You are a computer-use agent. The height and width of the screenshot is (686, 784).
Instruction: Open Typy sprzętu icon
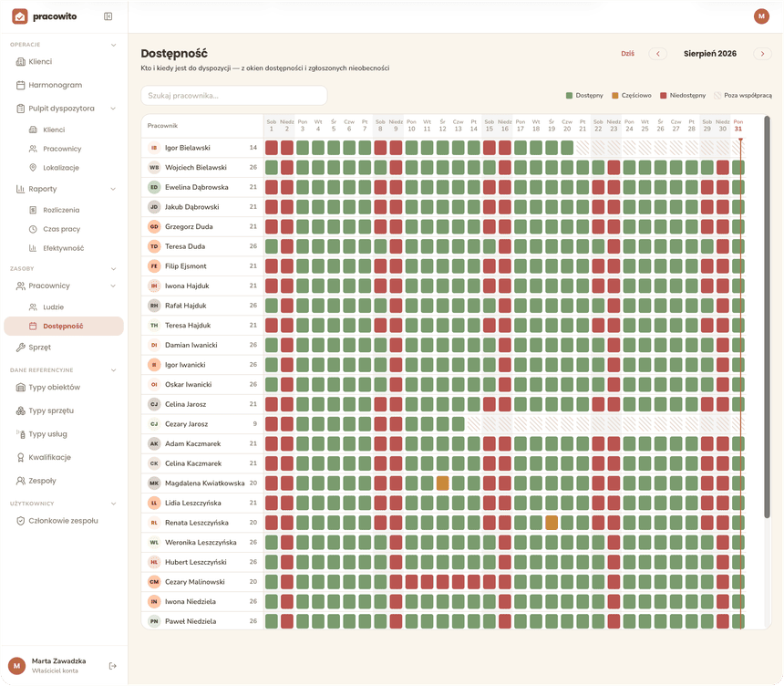click(20, 411)
